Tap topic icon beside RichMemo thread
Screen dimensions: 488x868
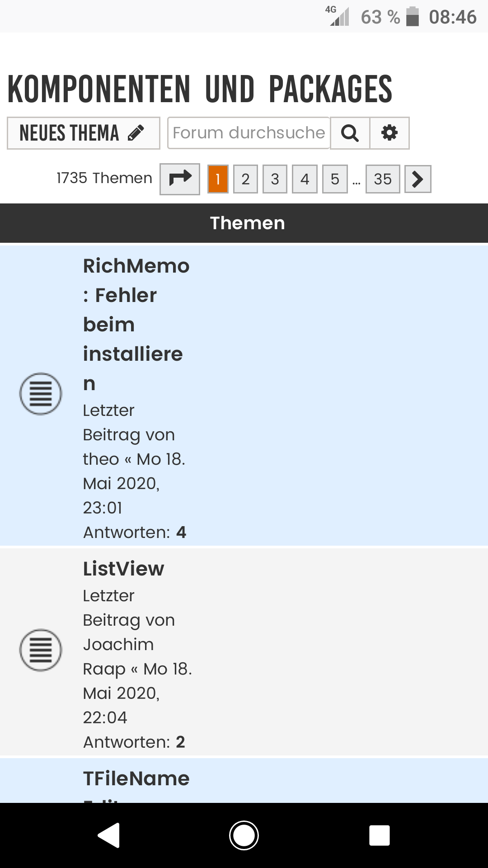(x=41, y=394)
